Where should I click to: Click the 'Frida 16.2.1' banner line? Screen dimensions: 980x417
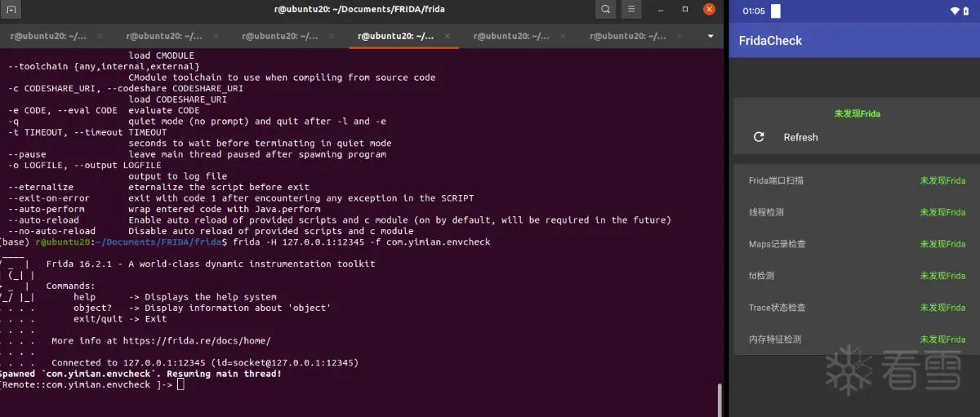pyautogui.click(x=211, y=264)
